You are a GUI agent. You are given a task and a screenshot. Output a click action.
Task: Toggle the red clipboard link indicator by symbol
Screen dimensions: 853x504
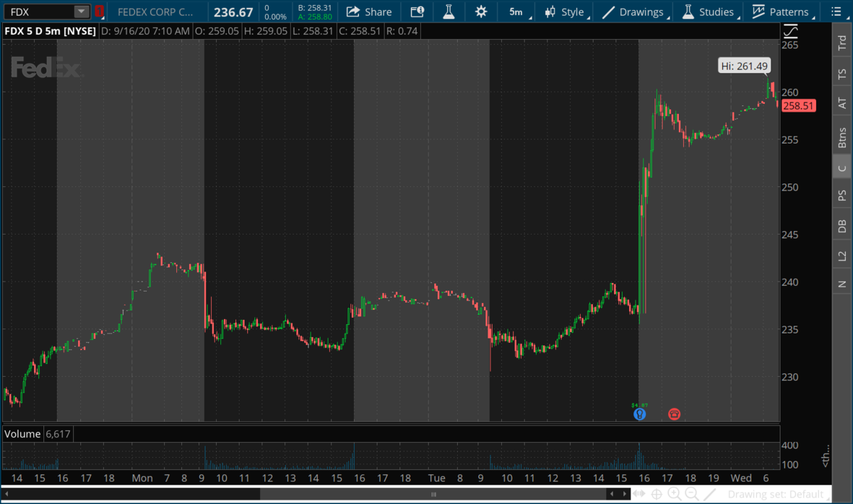(x=100, y=12)
